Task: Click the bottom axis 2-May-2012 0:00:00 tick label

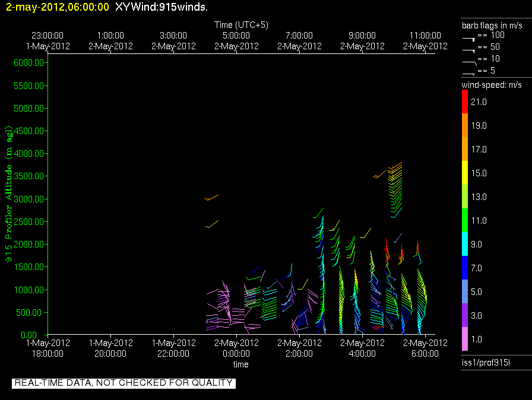Action: point(236,348)
